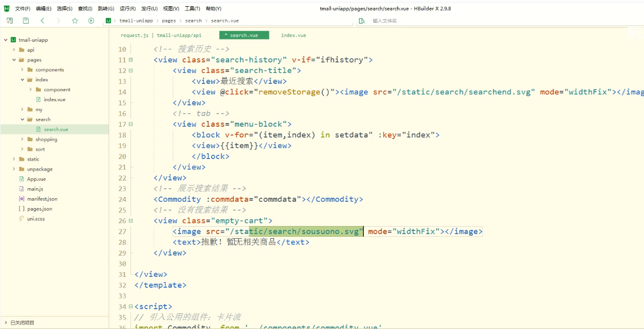Click line number 24 in the gutter
Viewport: 644px width, 329px height.
pos(122,199)
